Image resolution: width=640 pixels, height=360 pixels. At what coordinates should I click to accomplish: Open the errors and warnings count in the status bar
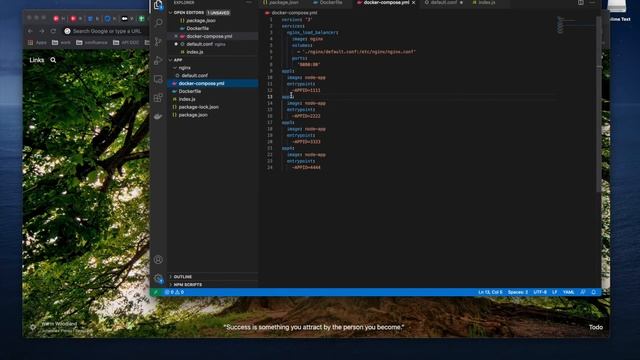[x=174, y=292]
